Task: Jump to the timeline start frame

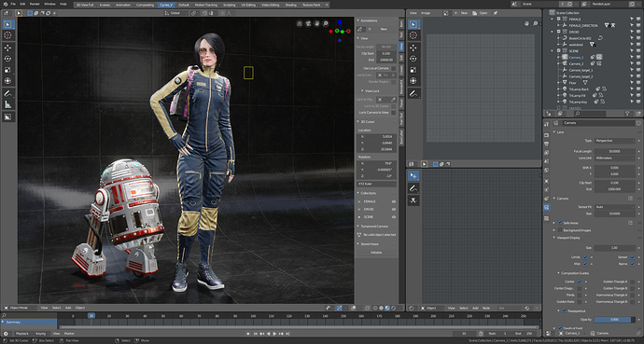Action: [255, 334]
